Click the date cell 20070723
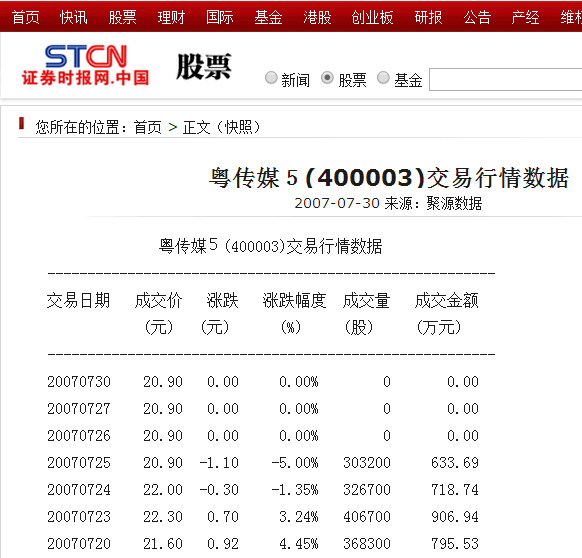Screen dimensions: 582x558 [79, 517]
